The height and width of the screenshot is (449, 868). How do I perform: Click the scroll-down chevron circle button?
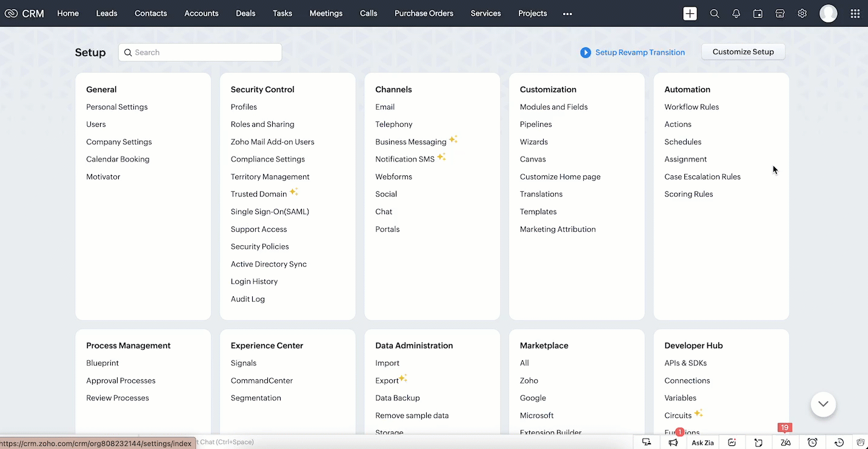[x=823, y=404]
